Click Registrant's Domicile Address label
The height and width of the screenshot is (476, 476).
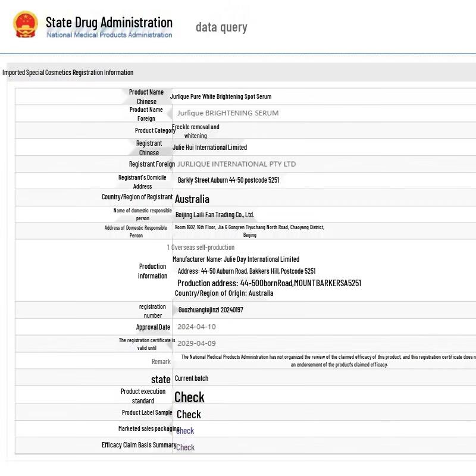tap(142, 182)
